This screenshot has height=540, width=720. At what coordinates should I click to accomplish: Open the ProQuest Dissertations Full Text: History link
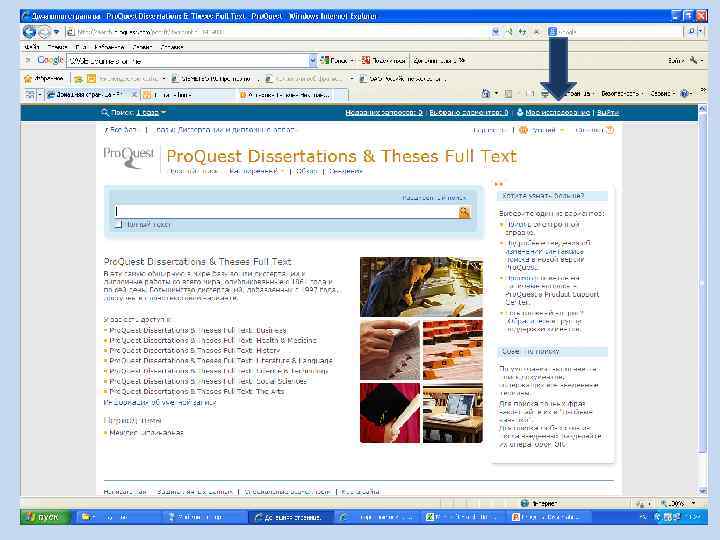(x=195, y=350)
